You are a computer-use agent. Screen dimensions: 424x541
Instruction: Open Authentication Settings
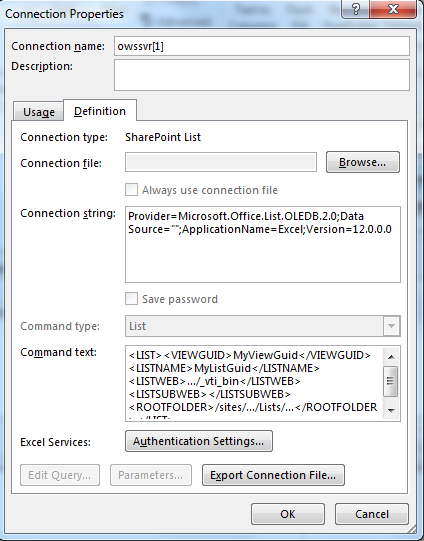click(199, 441)
